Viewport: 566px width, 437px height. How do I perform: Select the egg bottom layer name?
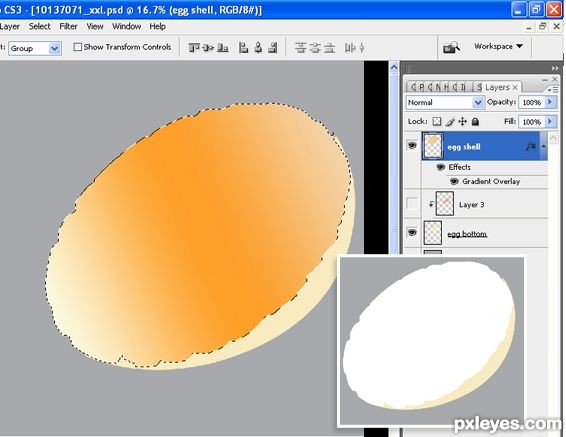467,234
